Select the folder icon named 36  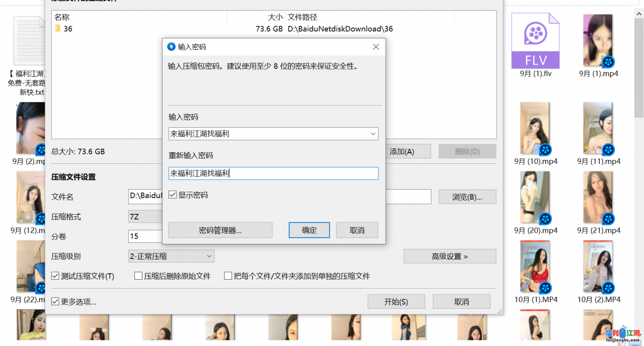click(58, 29)
